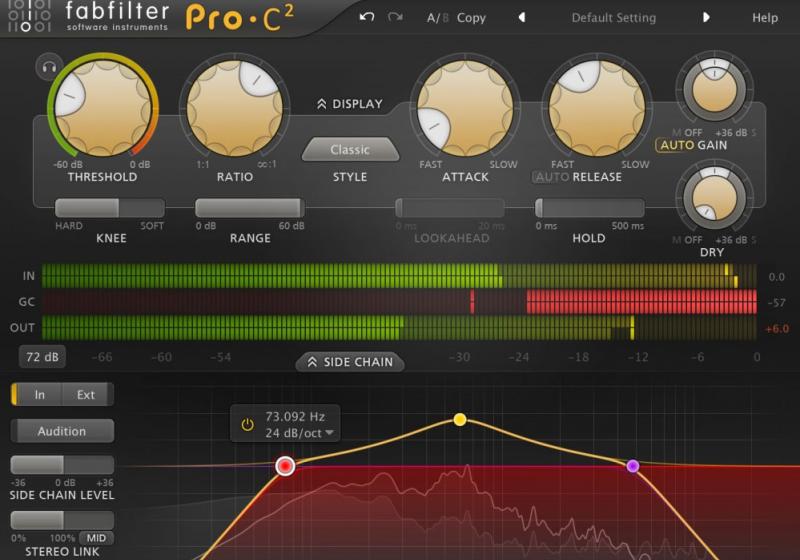800x560 pixels.
Task: Select the purple low-pass filter node
Action: [633, 466]
